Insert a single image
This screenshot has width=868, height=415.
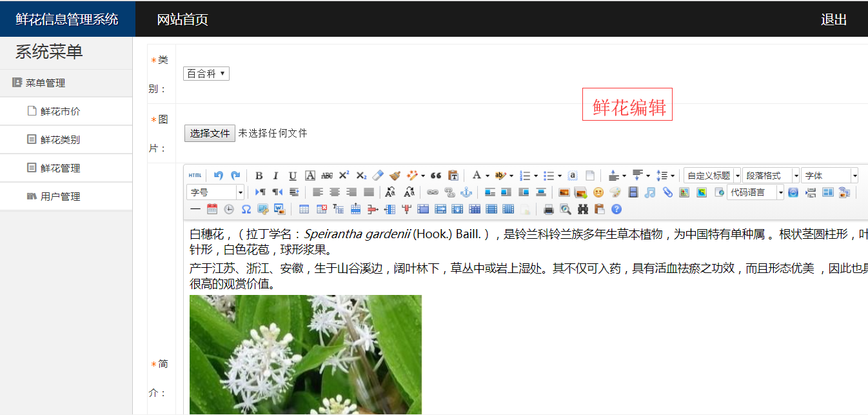click(x=564, y=192)
